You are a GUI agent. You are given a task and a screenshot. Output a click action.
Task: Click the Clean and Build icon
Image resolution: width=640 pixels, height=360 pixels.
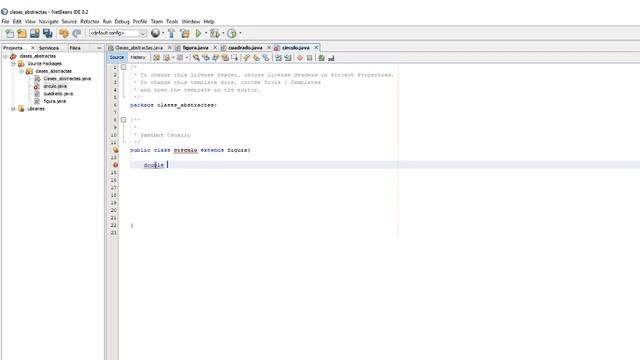185,33
